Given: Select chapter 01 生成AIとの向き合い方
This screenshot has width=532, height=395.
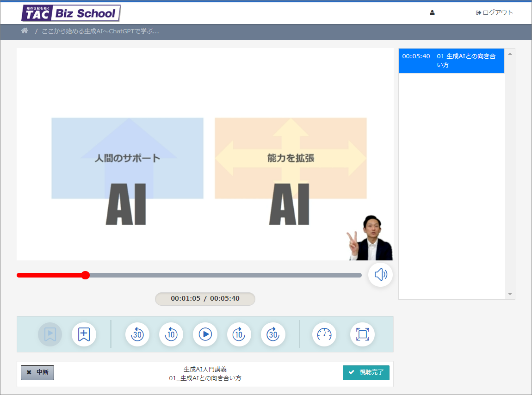Looking at the screenshot, I should [x=451, y=61].
